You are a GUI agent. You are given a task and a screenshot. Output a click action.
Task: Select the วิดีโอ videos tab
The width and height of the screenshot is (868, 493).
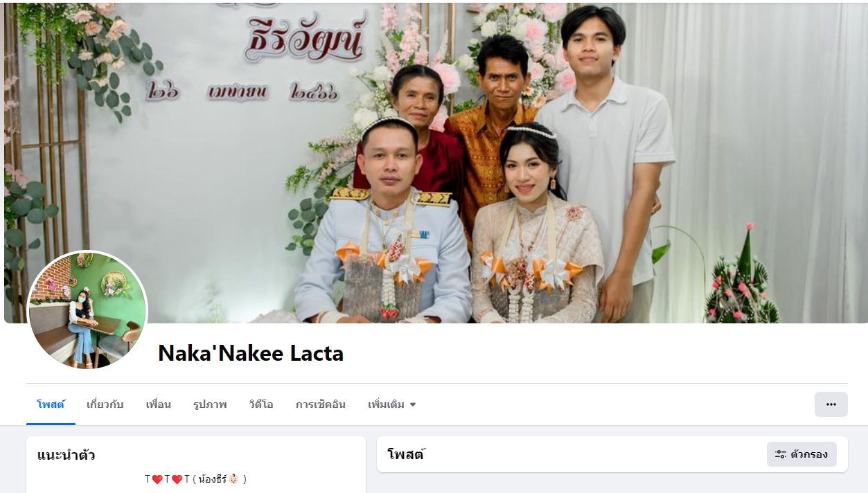261,404
